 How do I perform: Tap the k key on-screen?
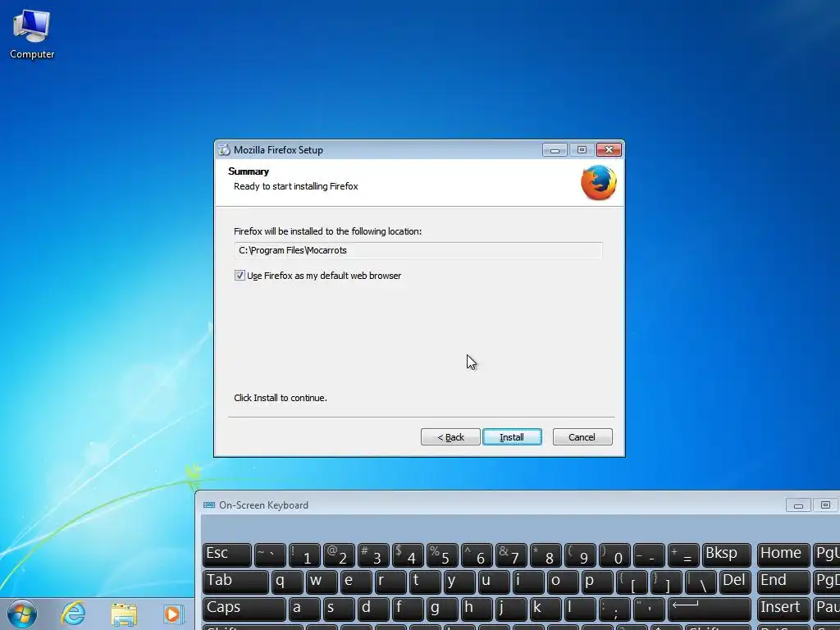click(x=546, y=609)
